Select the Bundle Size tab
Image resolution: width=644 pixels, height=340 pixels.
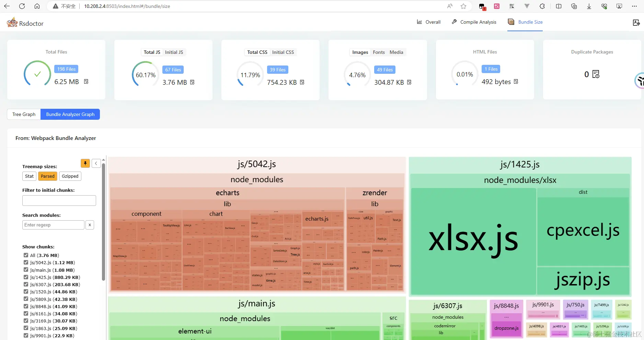pyautogui.click(x=525, y=22)
